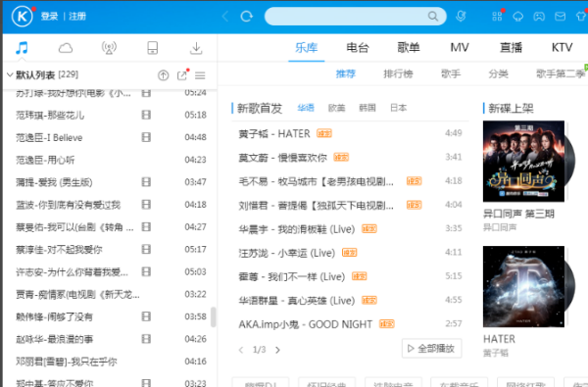Filter new songs by 欧美

pos(336,108)
